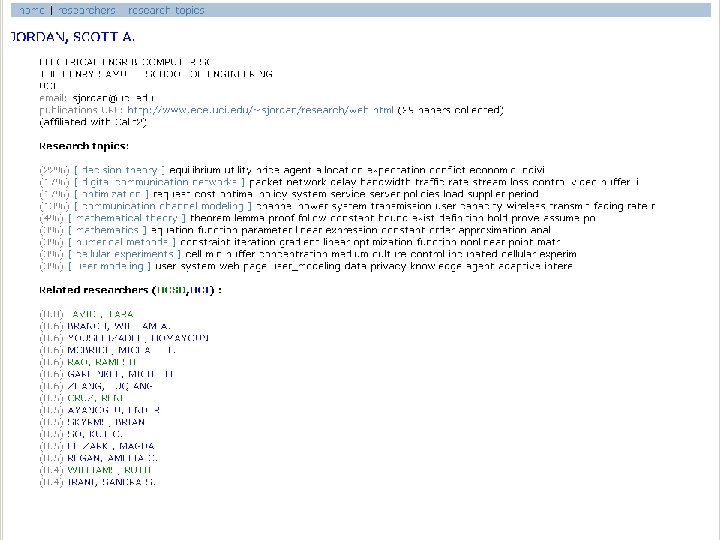Open researcher IRANI, SANDRA S.
720x540 pixels.
[111, 481]
